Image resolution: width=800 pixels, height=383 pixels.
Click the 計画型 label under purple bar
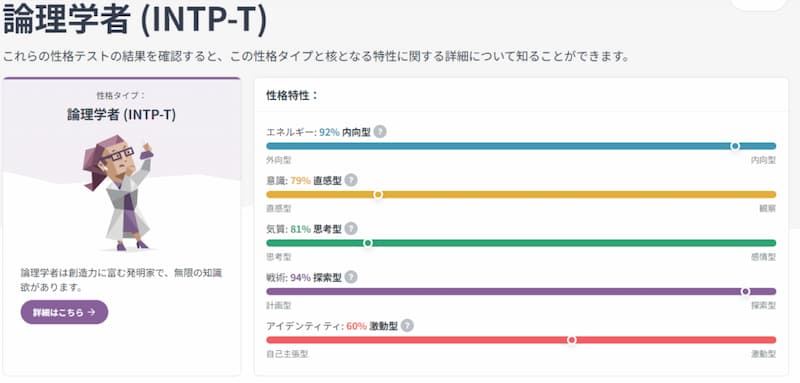[x=279, y=305]
